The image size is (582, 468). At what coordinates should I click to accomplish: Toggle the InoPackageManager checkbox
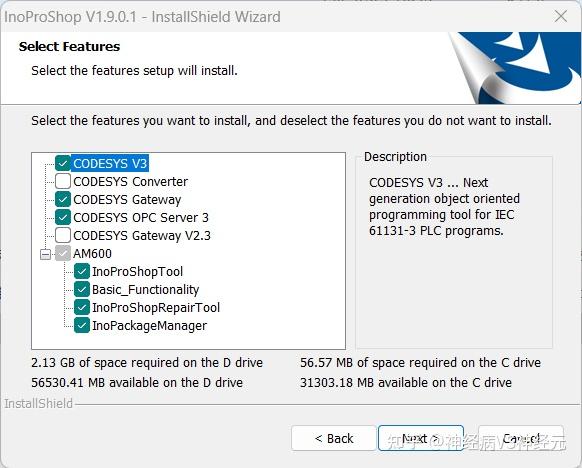(x=82, y=325)
